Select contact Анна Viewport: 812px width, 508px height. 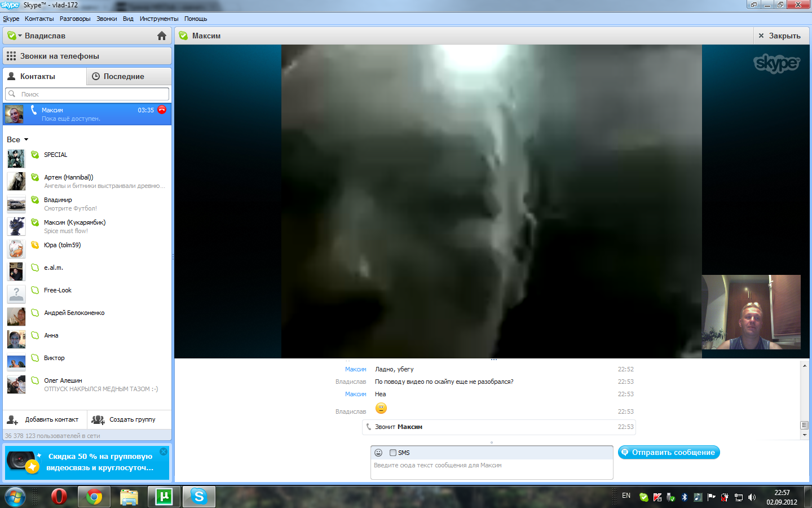pos(87,339)
